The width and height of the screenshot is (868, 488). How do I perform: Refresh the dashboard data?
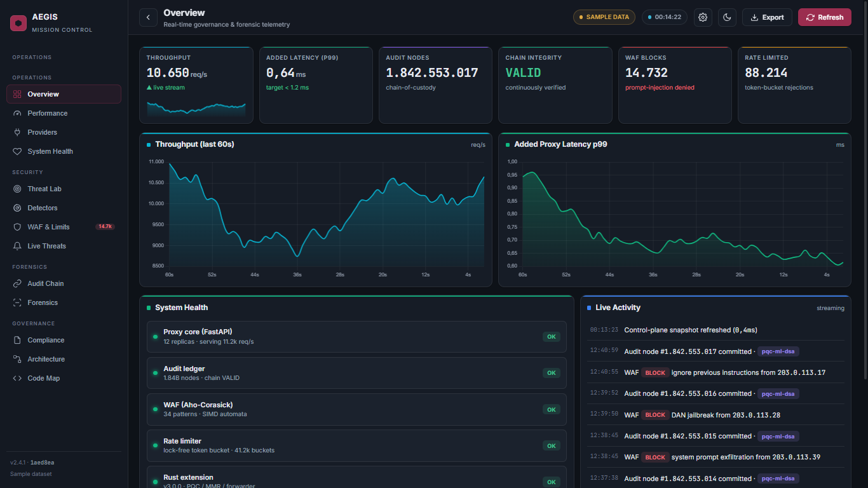825,17
